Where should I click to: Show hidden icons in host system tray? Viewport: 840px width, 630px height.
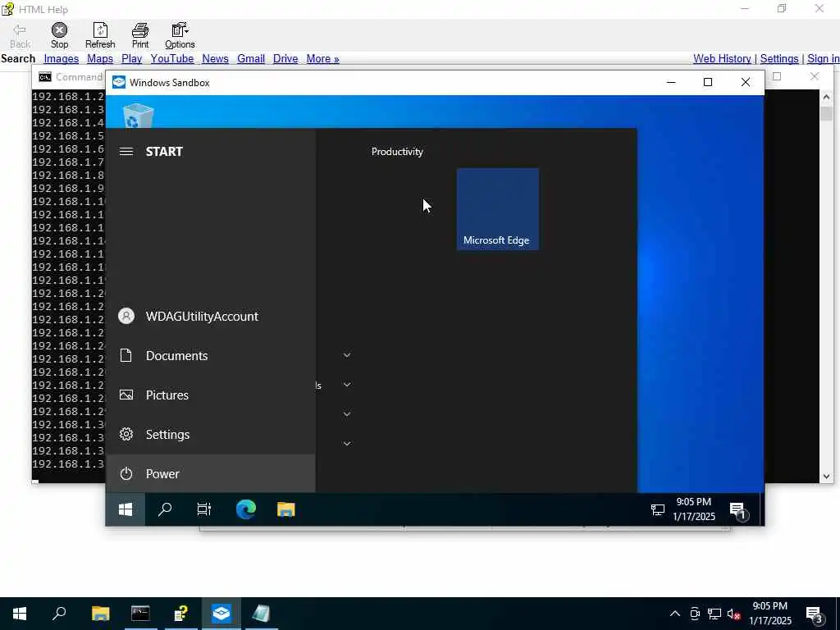(675, 614)
